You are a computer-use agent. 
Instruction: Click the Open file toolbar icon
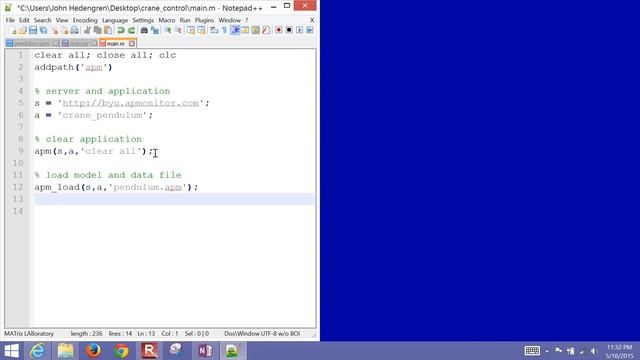(x=23, y=30)
